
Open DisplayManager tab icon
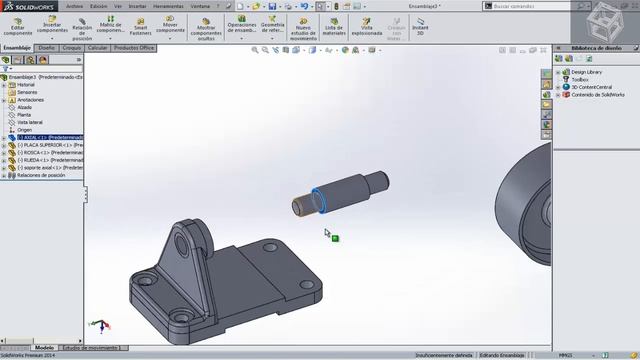pos(43,60)
